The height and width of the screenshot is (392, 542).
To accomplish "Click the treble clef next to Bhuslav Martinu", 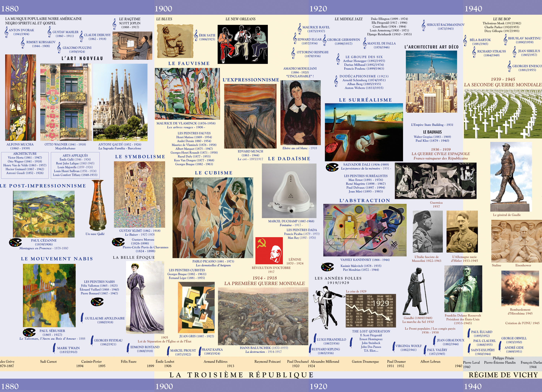I will point(505,40).
